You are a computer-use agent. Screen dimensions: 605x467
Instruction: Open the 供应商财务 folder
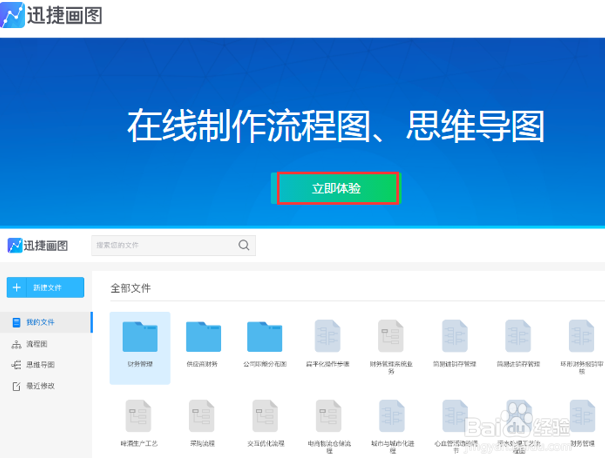pyautogui.click(x=203, y=343)
